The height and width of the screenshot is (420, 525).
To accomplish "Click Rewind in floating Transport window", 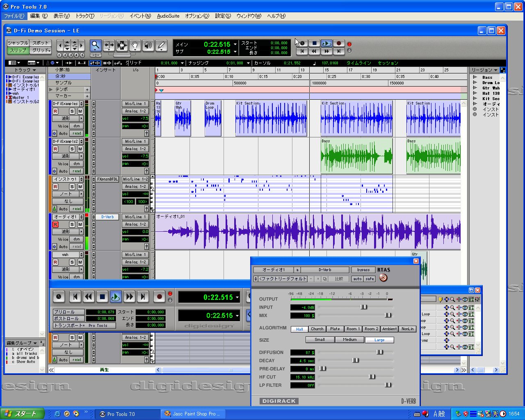I will 89,297.
